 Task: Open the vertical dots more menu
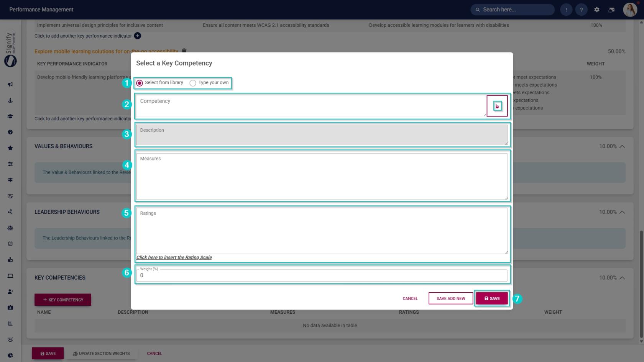566,10
